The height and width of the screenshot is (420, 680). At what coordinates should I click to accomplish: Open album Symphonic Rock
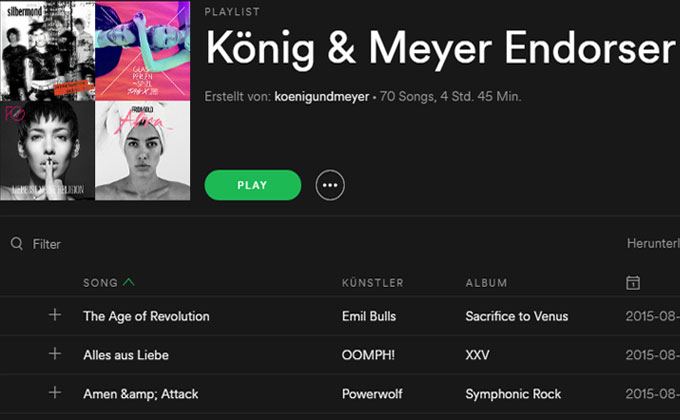(x=513, y=394)
